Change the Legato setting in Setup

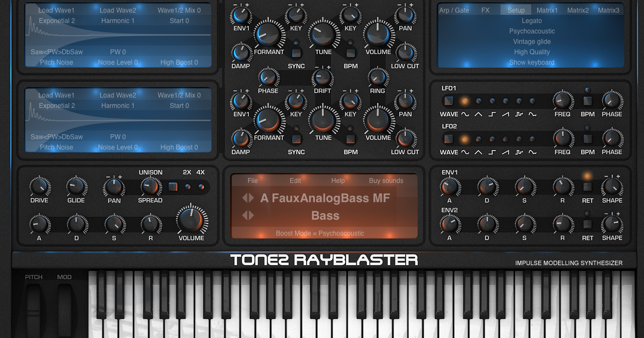click(x=532, y=20)
